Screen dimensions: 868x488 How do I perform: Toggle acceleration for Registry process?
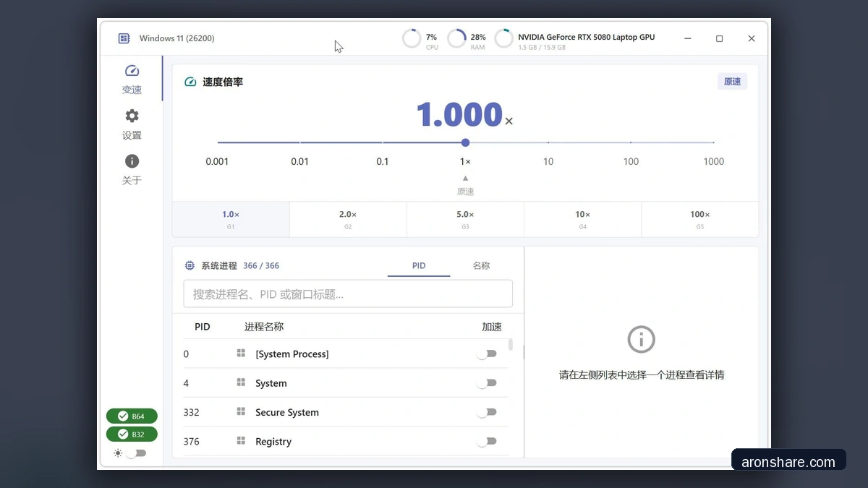coord(487,441)
